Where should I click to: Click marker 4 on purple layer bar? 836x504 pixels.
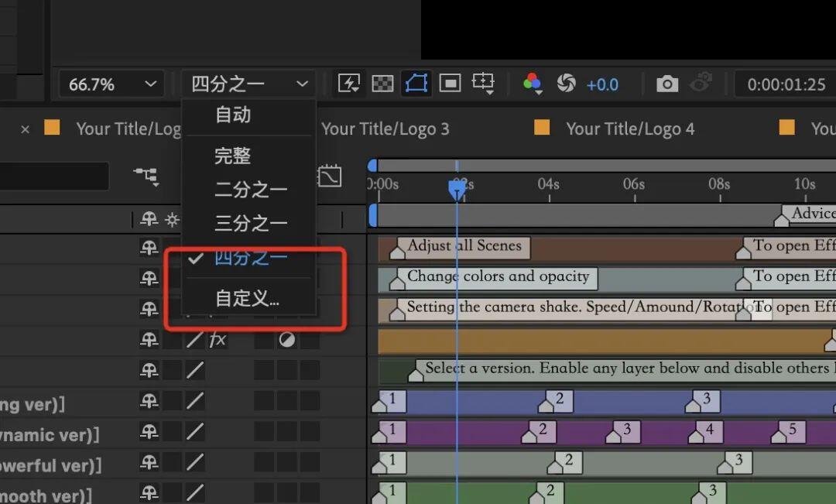705,432
